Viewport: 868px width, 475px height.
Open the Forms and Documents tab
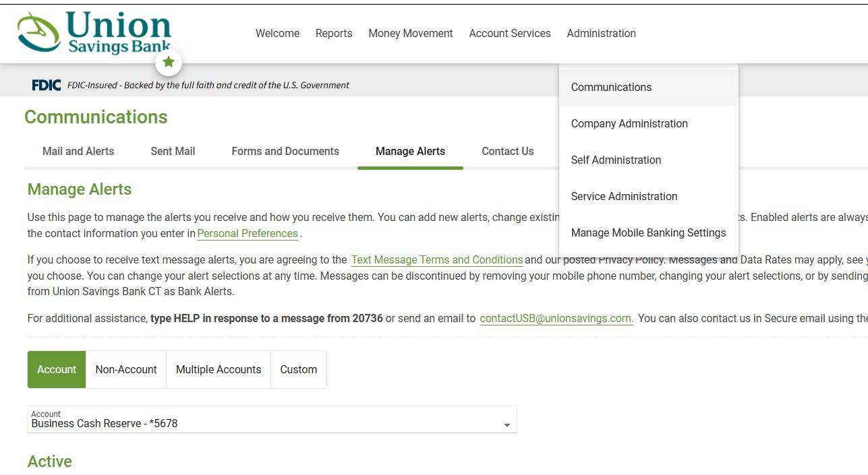point(285,151)
